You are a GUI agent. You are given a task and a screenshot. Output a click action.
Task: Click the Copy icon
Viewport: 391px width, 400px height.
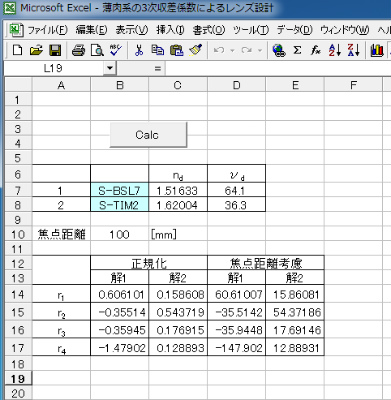pyautogui.click(x=157, y=50)
